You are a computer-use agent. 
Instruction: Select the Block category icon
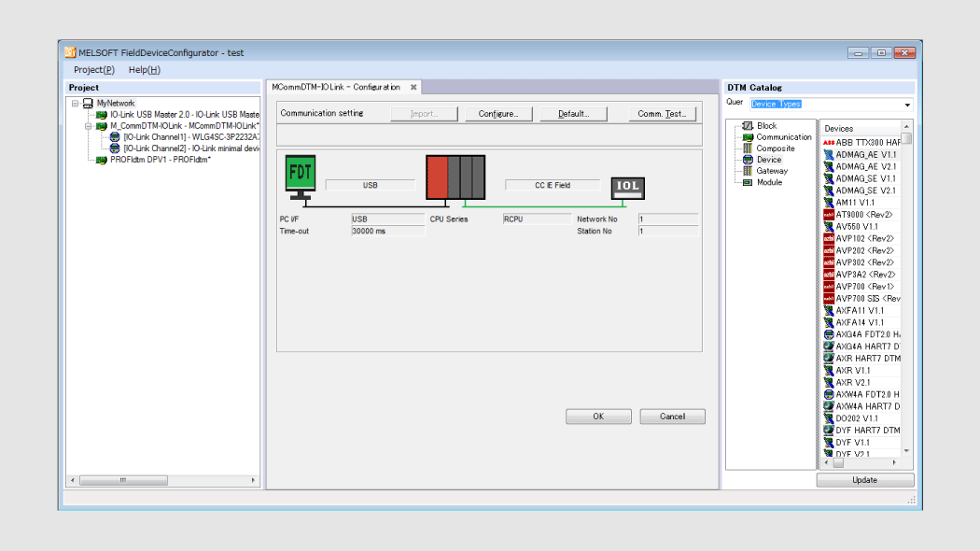pyautogui.click(x=748, y=126)
